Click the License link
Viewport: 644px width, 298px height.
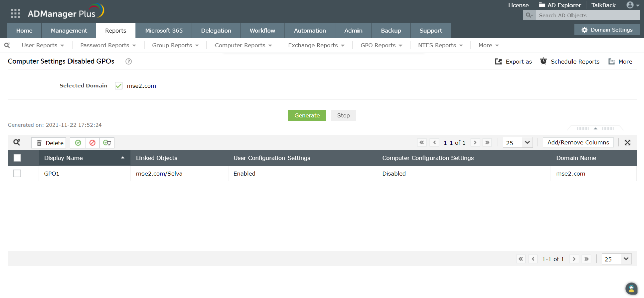518,5
